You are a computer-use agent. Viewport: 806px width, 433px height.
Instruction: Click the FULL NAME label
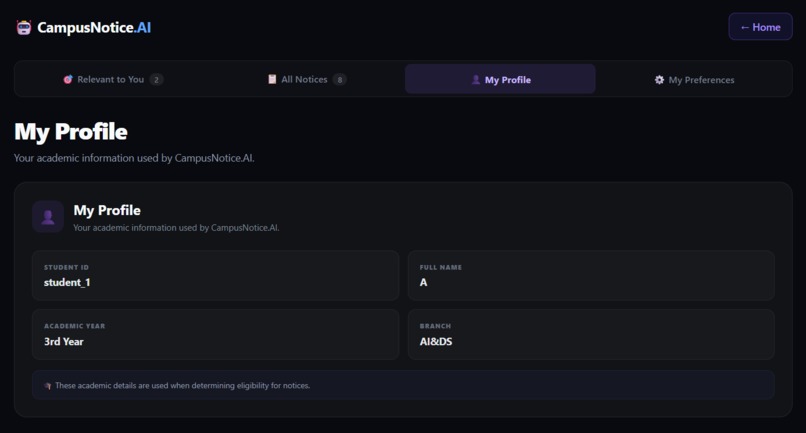(441, 267)
